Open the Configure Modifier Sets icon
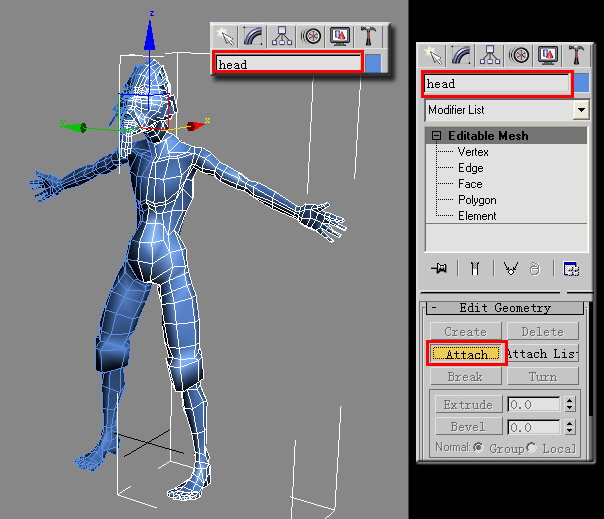 (x=571, y=268)
